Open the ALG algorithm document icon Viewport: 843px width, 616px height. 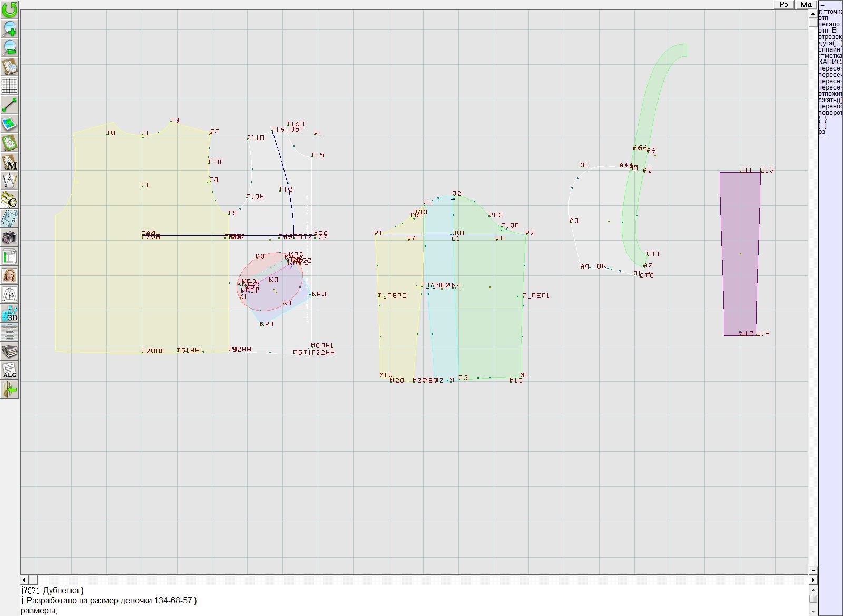[9, 370]
